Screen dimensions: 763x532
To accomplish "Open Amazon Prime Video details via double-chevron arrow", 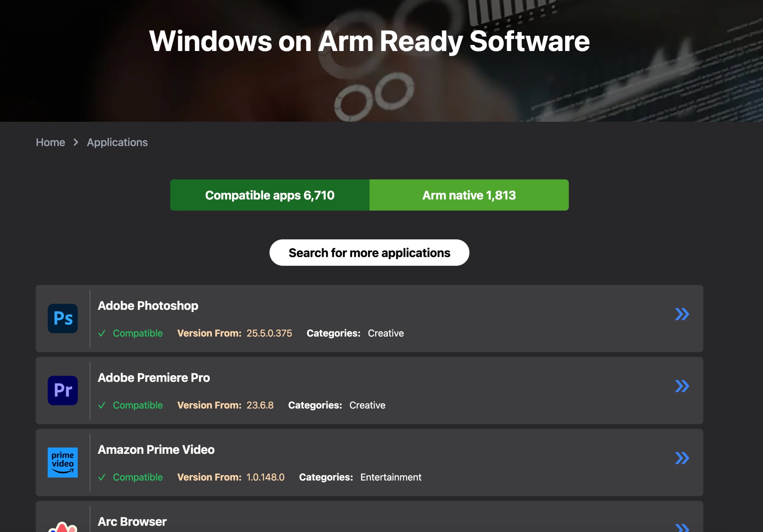I will (682, 458).
